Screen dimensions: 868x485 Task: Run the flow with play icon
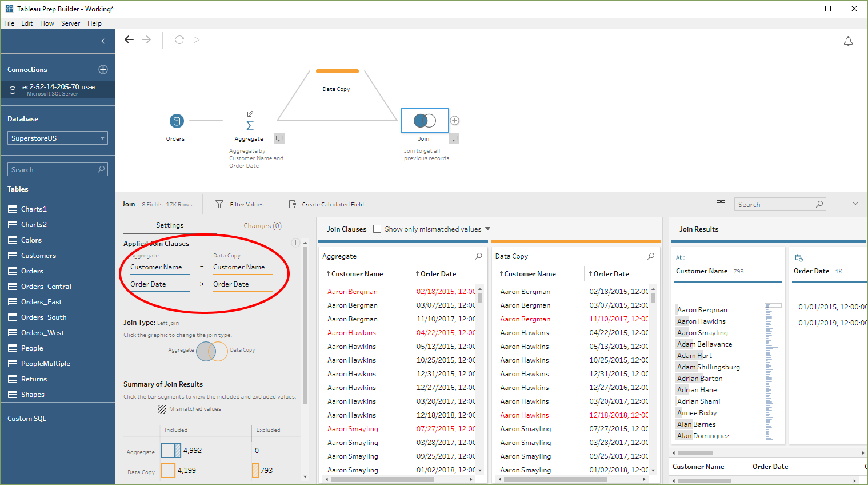pos(197,39)
